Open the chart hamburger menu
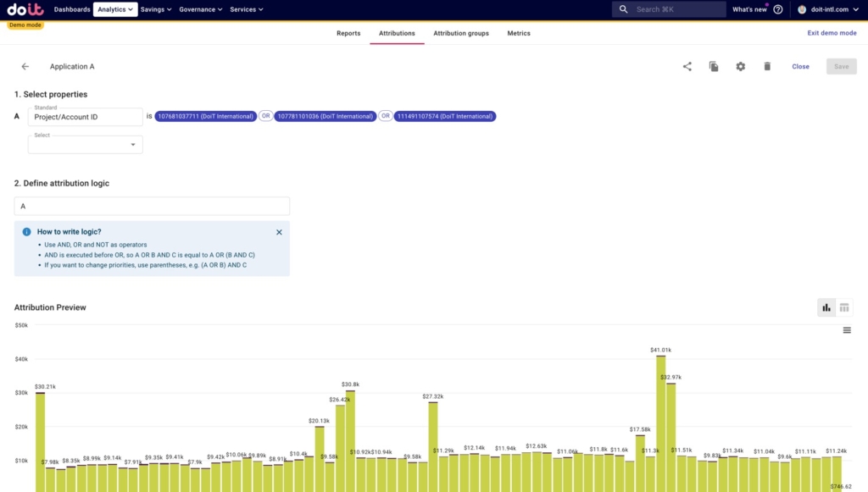868x492 pixels. point(847,330)
